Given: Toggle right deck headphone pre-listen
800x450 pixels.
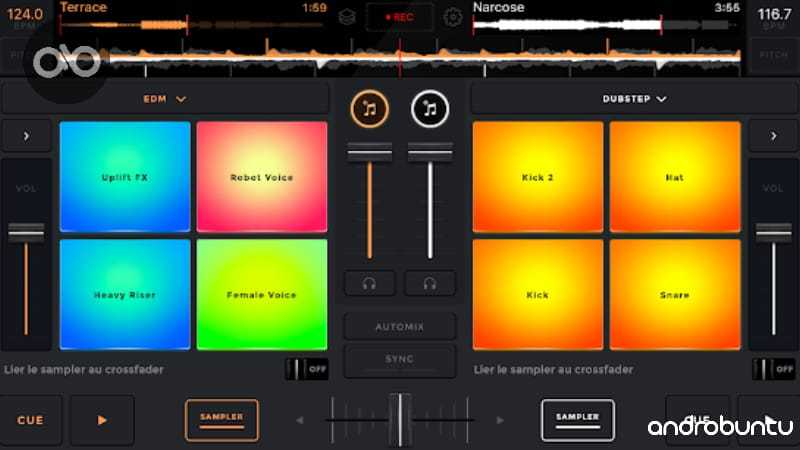Looking at the screenshot, I should pyautogui.click(x=430, y=284).
